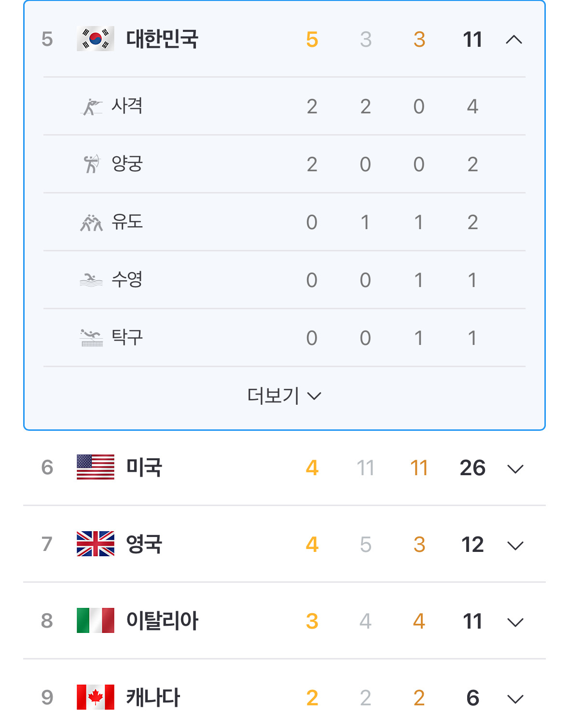Click the United Kingdom flag icon
The width and height of the screenshot is (569, 728).
96,544
